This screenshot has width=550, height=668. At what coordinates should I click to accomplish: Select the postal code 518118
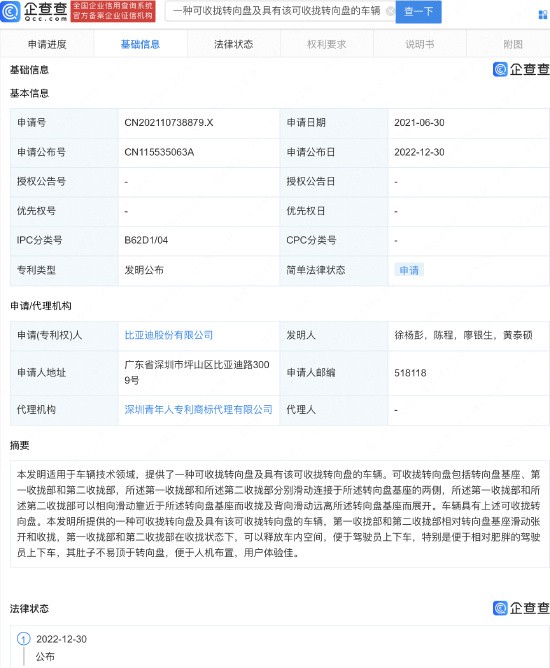[x=410, y=373]
